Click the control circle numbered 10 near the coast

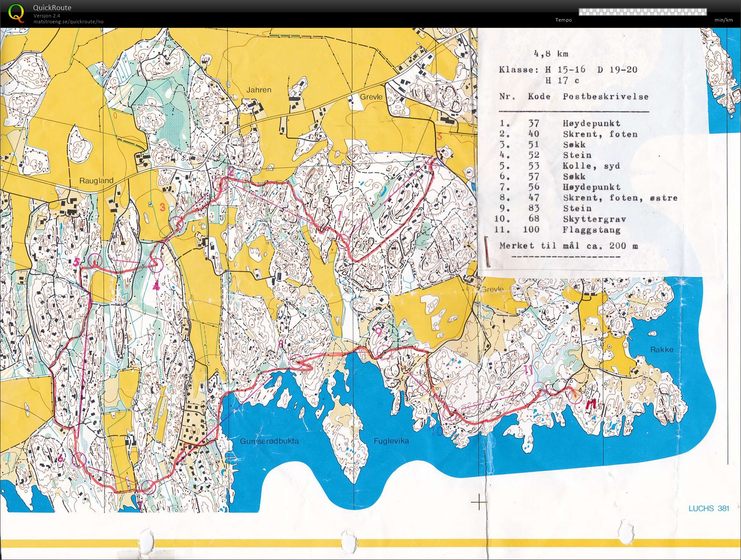[x=451, y=414]
